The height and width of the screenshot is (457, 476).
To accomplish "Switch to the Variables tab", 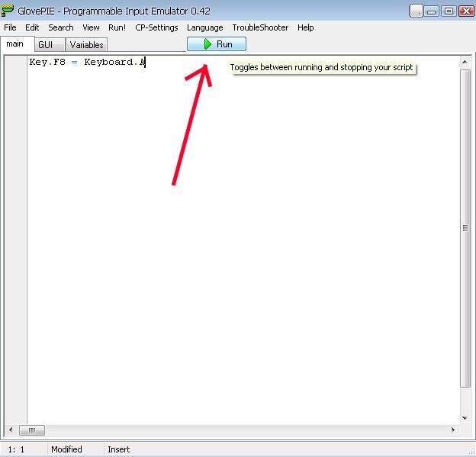I will (86, 45).
